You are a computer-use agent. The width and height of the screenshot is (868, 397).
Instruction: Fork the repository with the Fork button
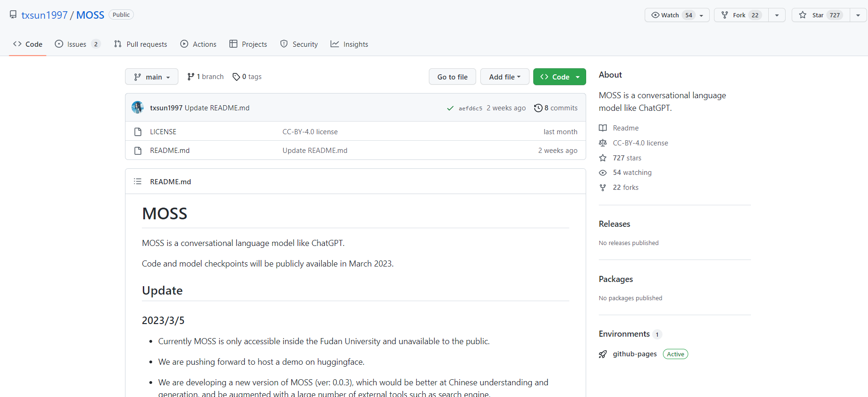741,15
